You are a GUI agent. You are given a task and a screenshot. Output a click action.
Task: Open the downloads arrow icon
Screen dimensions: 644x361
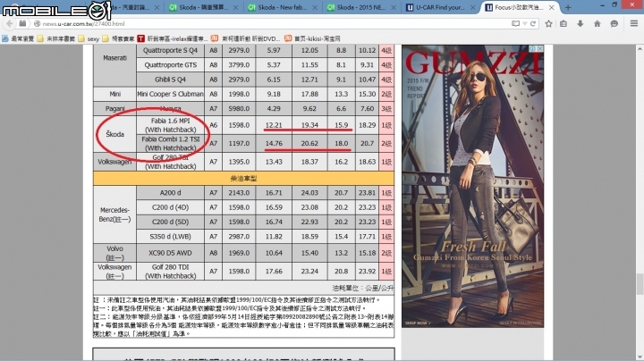580,24
